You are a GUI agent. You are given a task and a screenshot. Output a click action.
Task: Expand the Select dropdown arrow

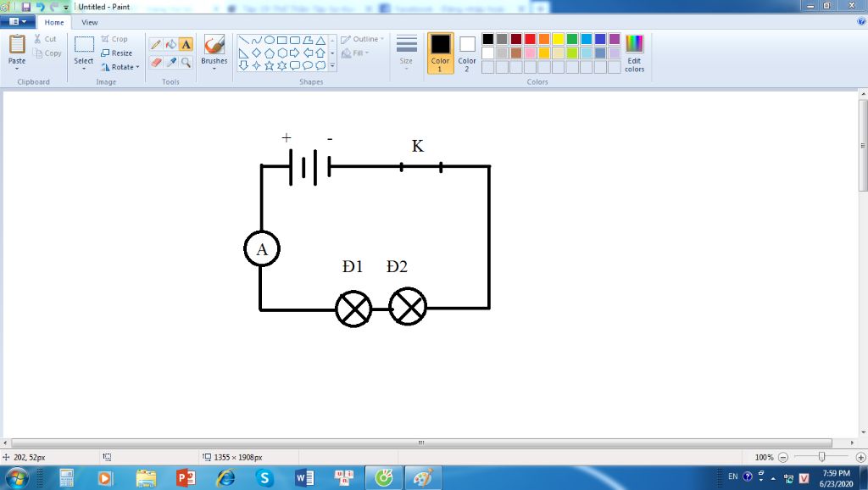(84, 69)
